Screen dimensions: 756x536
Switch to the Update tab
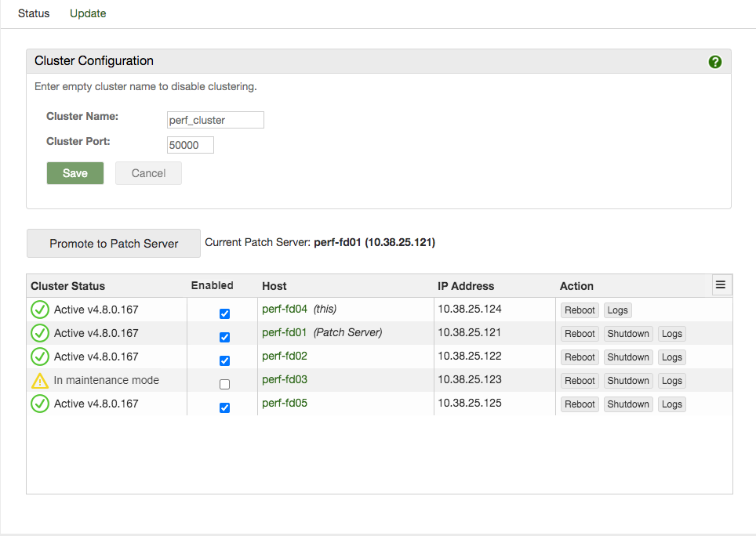click(88, 13)
